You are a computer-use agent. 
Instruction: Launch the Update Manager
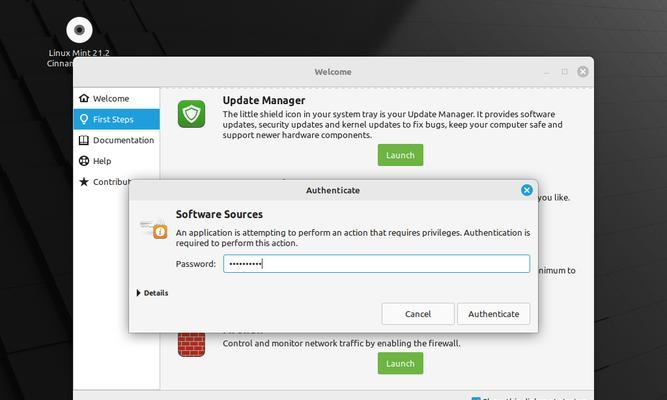(x=400, y=155)
